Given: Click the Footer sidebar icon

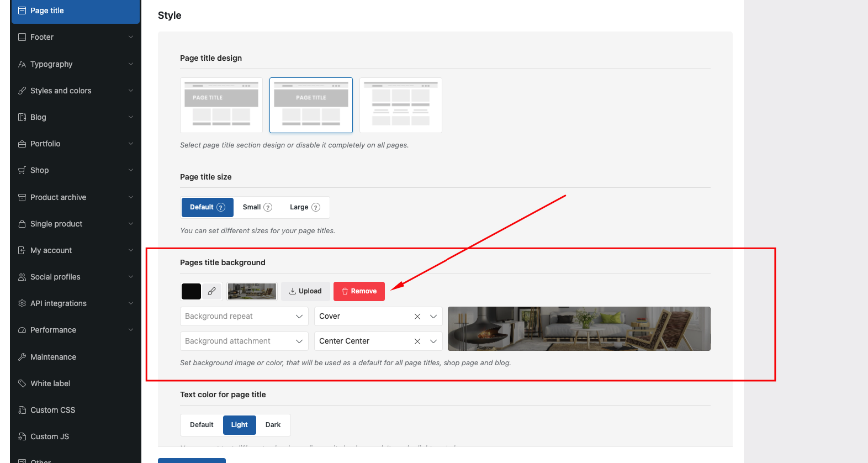Looking at the screenshot, I should coord(22,37).
